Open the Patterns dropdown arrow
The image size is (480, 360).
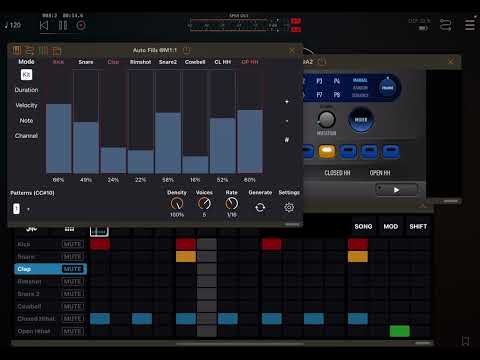tap(28, 210)
